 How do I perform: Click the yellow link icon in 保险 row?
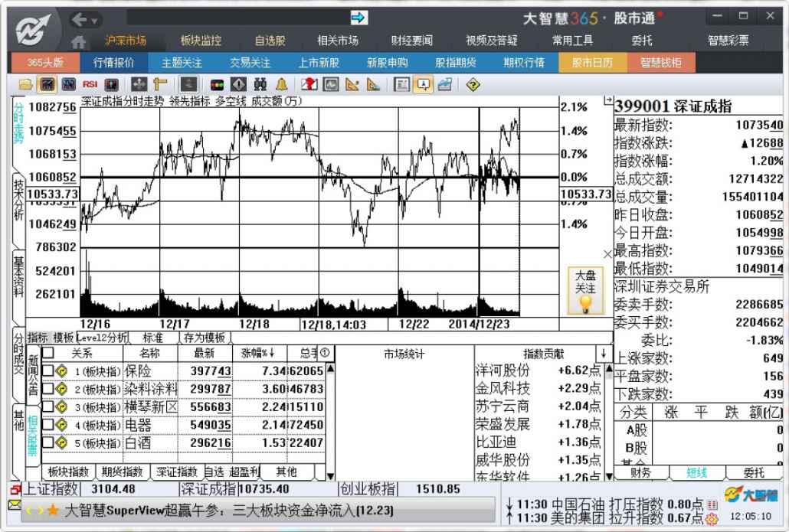pos(62,371)
